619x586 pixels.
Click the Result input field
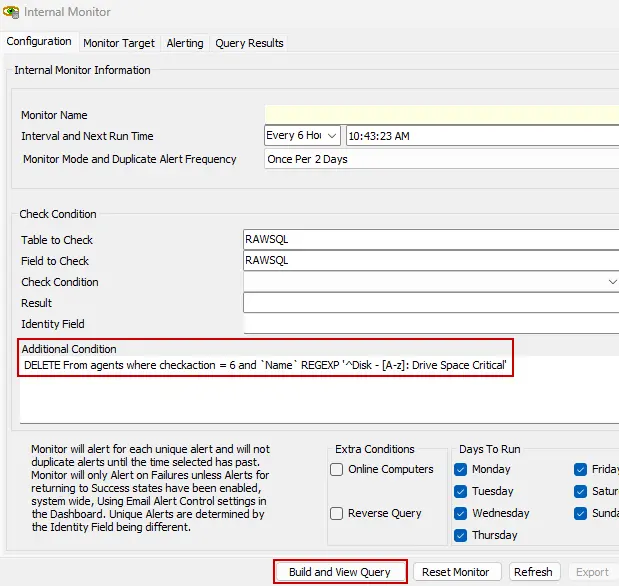click(x=431, y=302)
